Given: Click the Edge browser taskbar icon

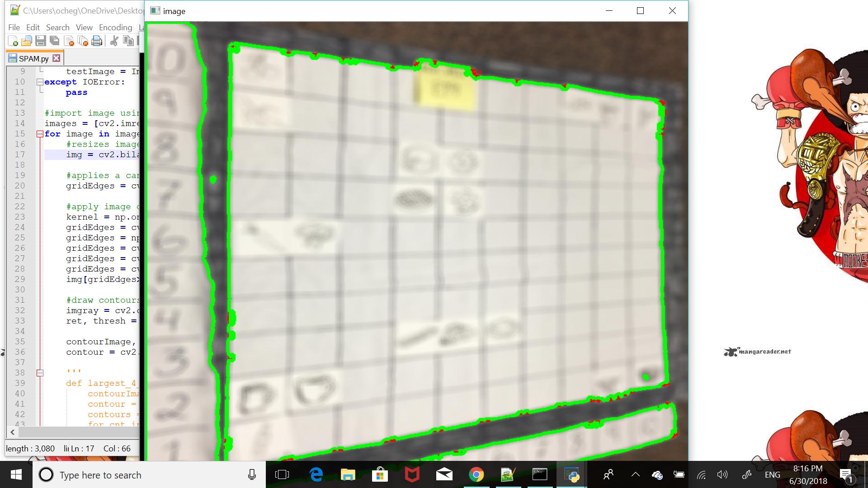Looking at the screenshot, I should 316,474.
